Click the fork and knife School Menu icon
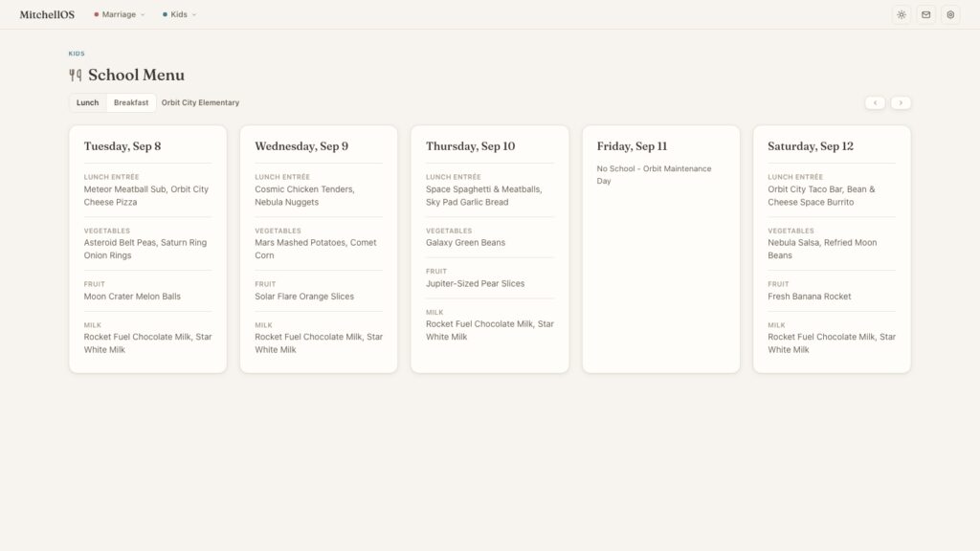This screenshot has width=980, height=551. point(75,75)
